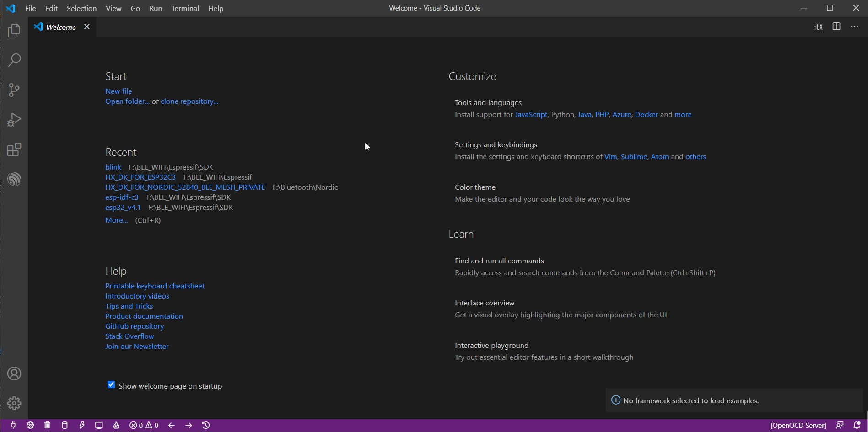This screenshot has height=432, width=868.
Task: Open the More Actions ellipsis menu
Action: point(854,27)
